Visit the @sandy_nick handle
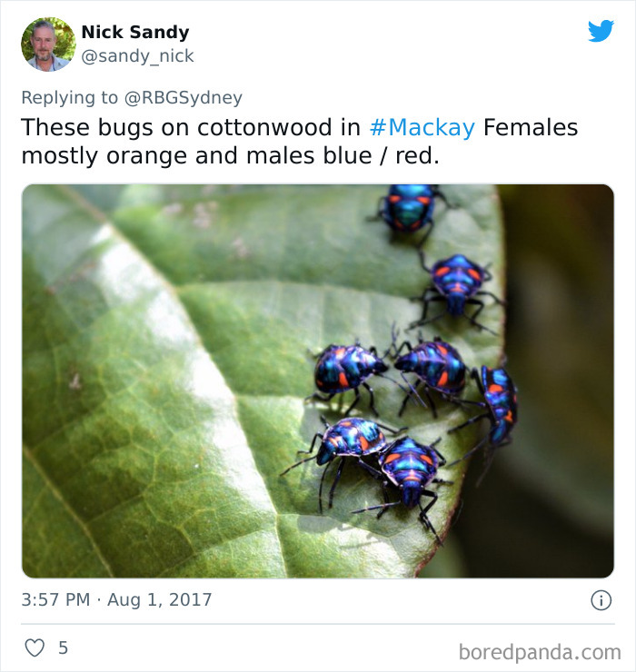 [137, 56]
